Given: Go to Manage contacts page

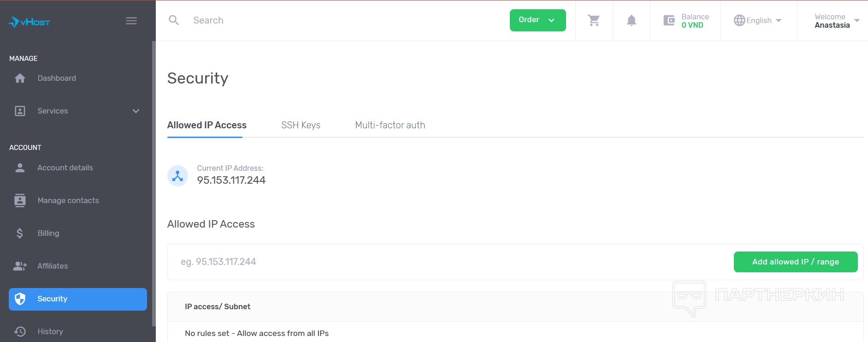Looking at the screenshot, I should tap(68, 201).
